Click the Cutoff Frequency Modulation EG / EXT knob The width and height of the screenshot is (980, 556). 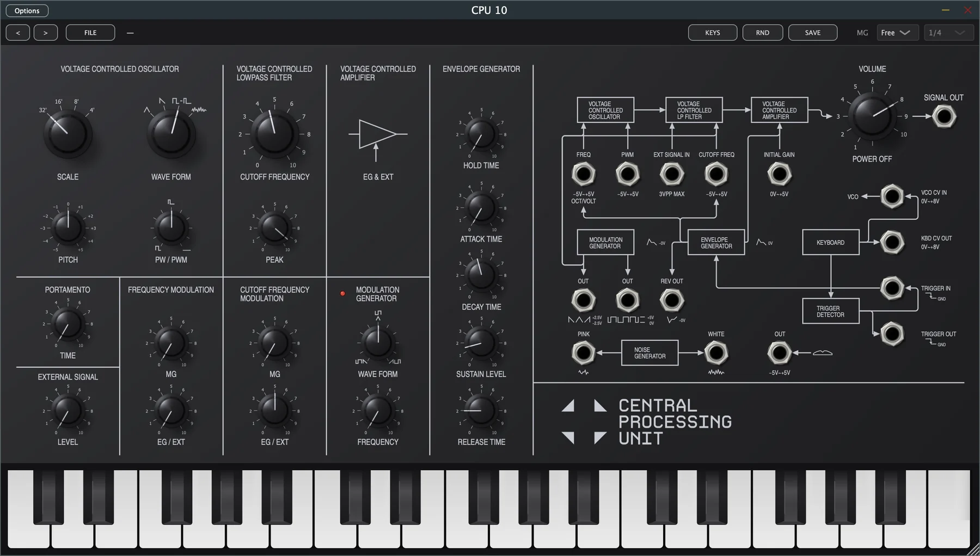[x=274, y=411]
